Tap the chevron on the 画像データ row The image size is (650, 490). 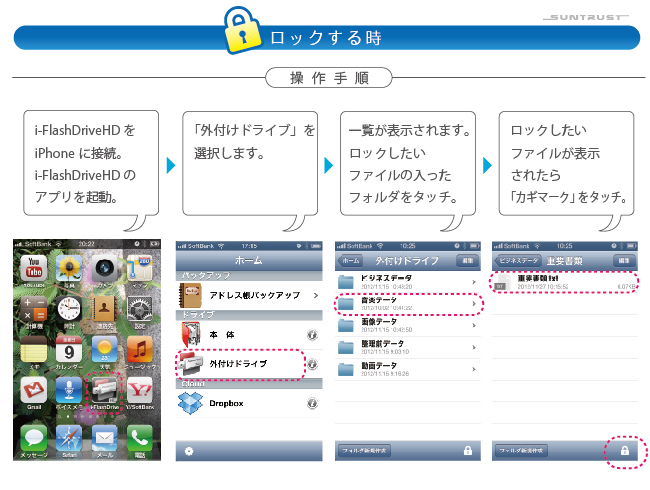tap(474, 326)
